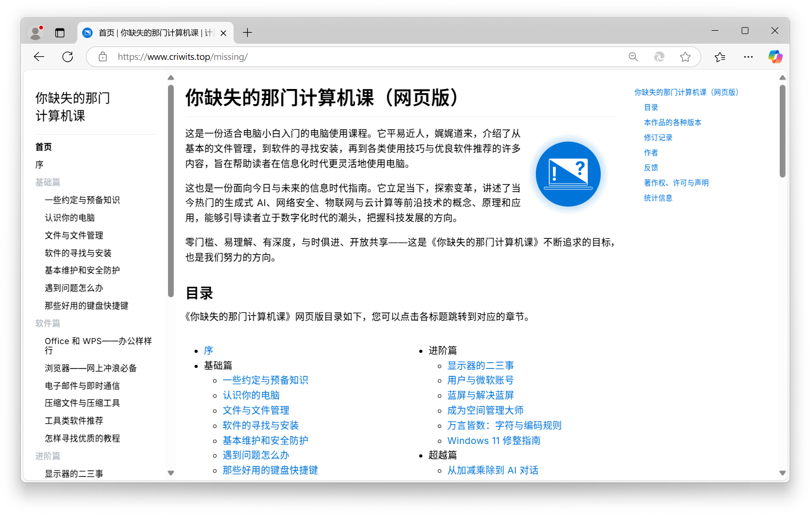The height and width of the screenshot is (522, 812).
Task: Follow the Windows 11 修整指南 link
Action: pyautogui.click(x=494, y=440)
